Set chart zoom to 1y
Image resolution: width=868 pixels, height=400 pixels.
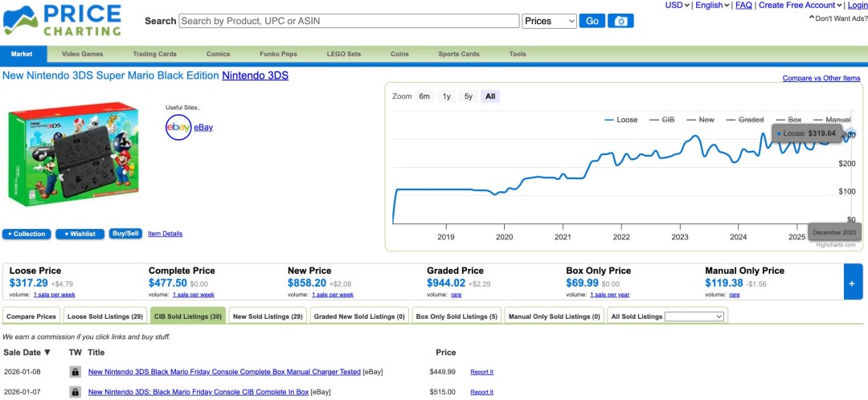[447, 96]
